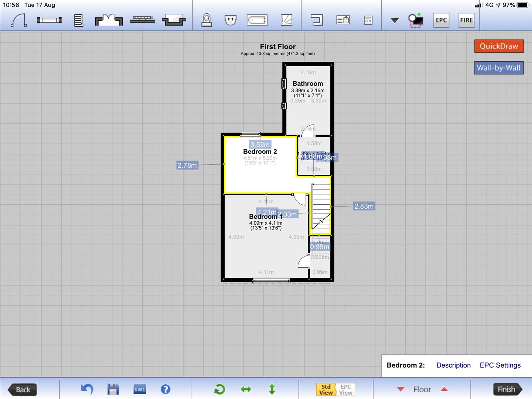Go down a floor with red down arrow
Image resolution: width=532 pixels, height=399 pixels.
(x=400, y=389)
